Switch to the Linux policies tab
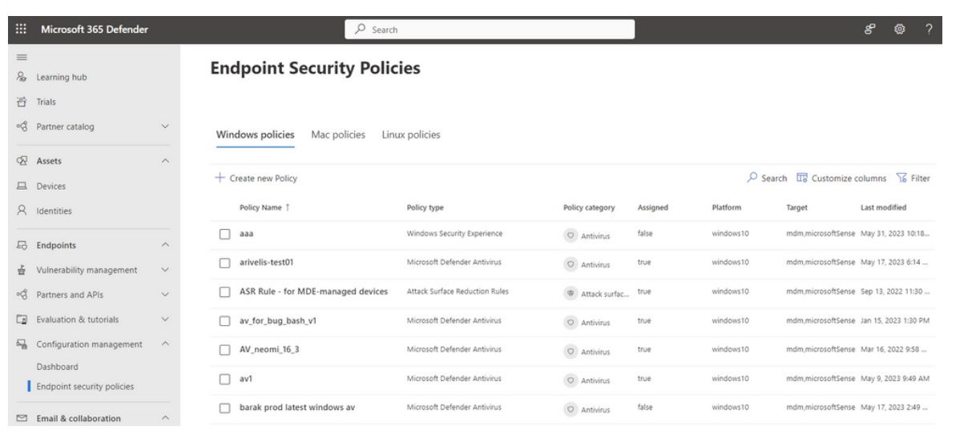980x434 pixels. point(411,135)
